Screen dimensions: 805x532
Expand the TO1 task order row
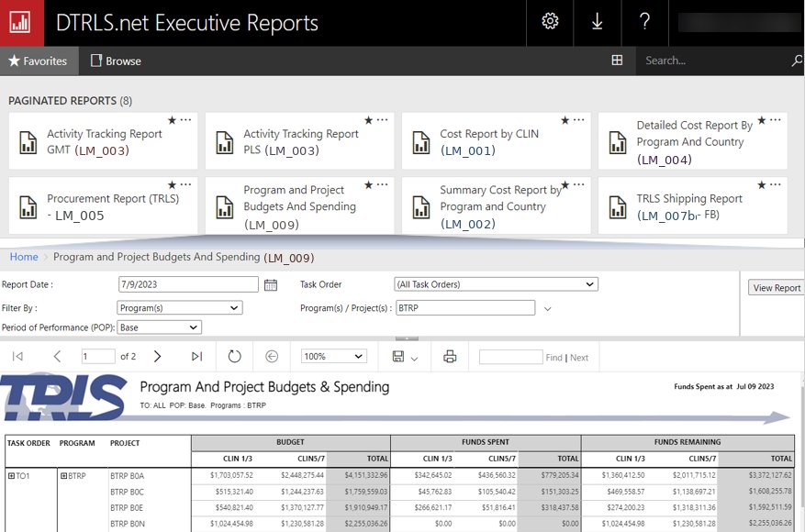(11, 475)
